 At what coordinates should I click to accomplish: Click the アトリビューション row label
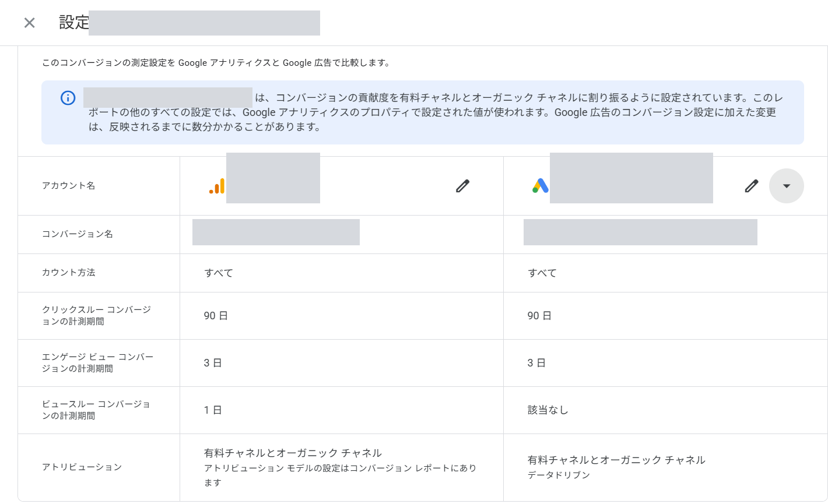coord(82,467)
